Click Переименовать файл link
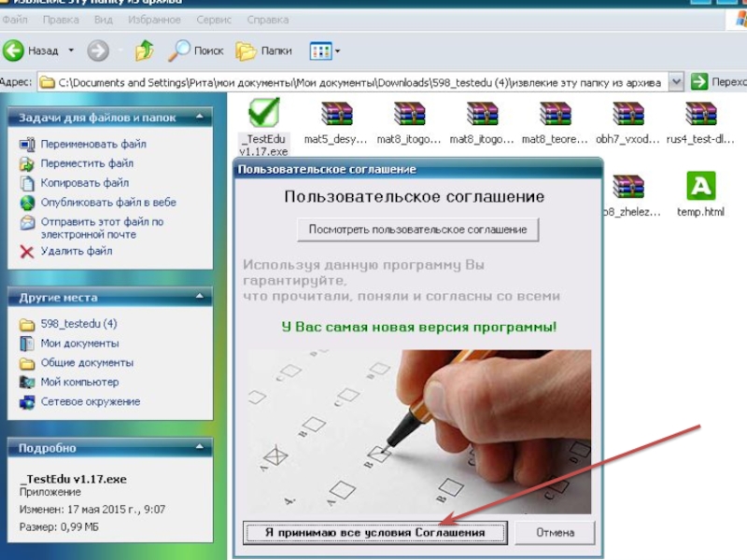The image size is (747, 560). [x=93, y=145]
